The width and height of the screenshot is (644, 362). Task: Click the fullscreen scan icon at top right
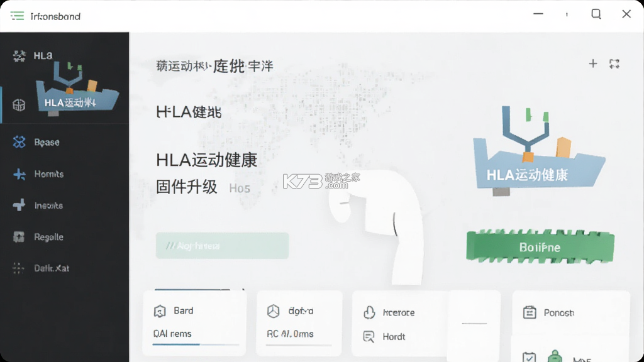(x=614, y=63)
